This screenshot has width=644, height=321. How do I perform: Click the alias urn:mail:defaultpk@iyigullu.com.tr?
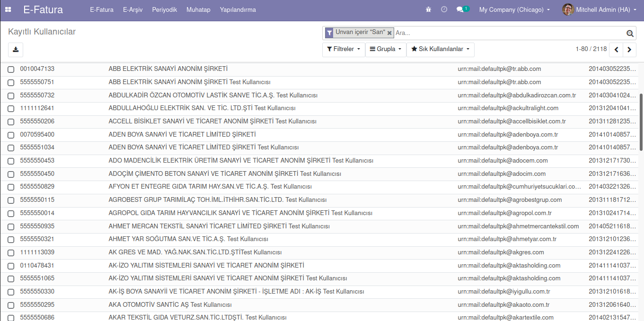click(x=504, y=292)
